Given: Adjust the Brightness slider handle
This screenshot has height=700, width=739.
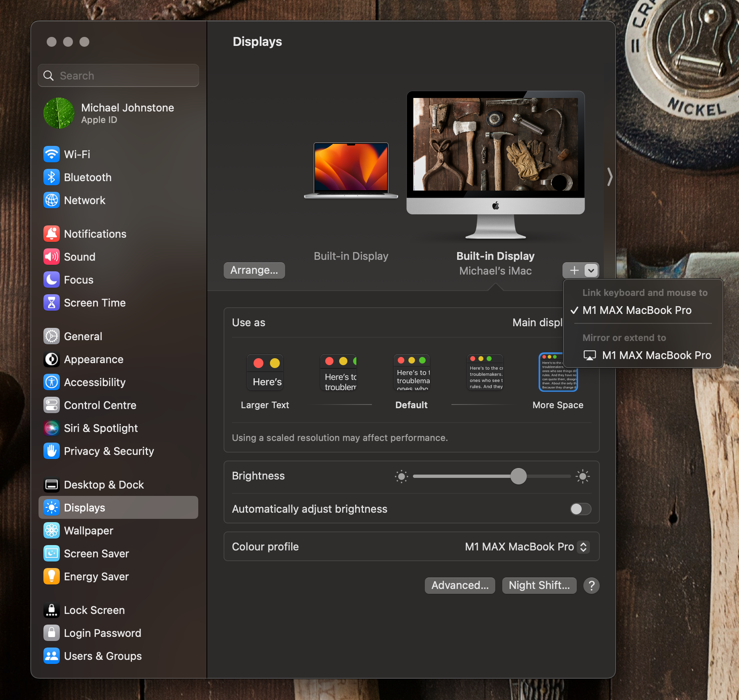Looking at the screenshot, I should (519, 476).
